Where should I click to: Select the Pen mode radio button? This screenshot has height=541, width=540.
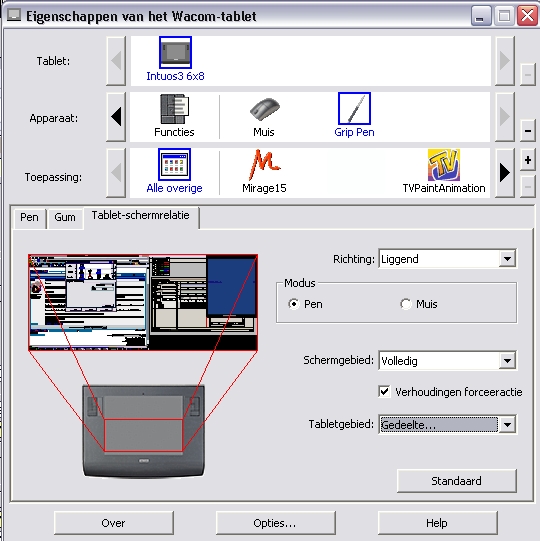tap(294, 304)
